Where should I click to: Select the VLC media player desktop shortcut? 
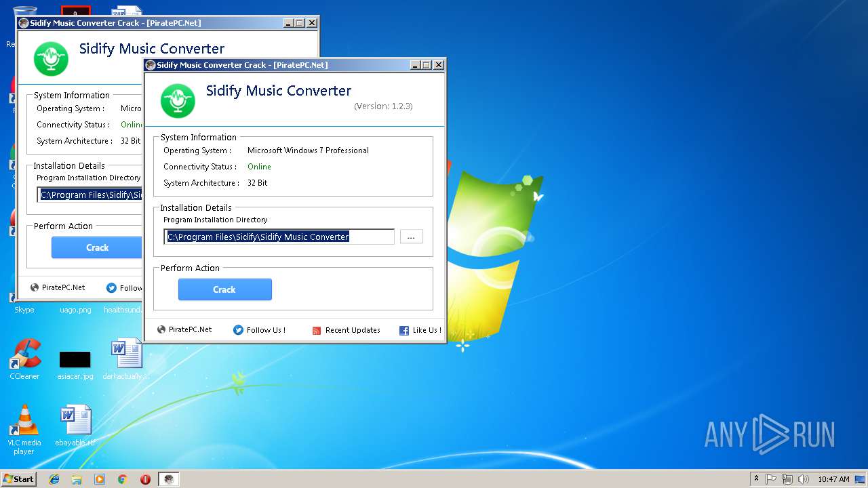coord(24,429)
